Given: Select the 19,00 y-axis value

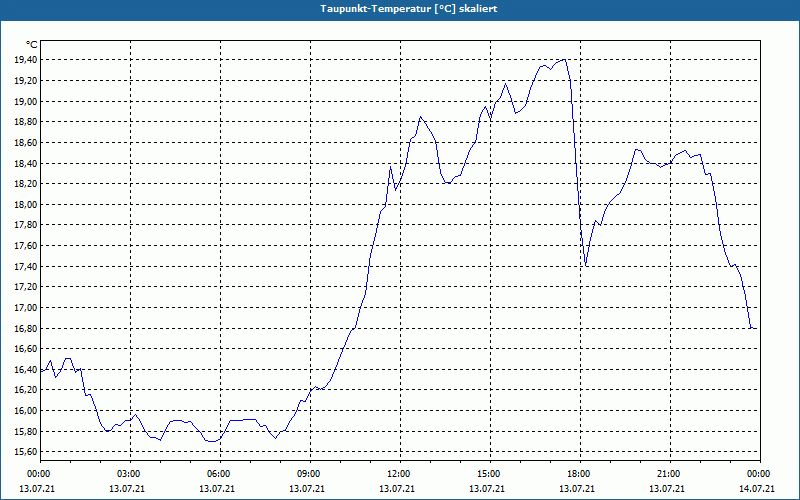Looking at the screenshot, I should 26,102.
